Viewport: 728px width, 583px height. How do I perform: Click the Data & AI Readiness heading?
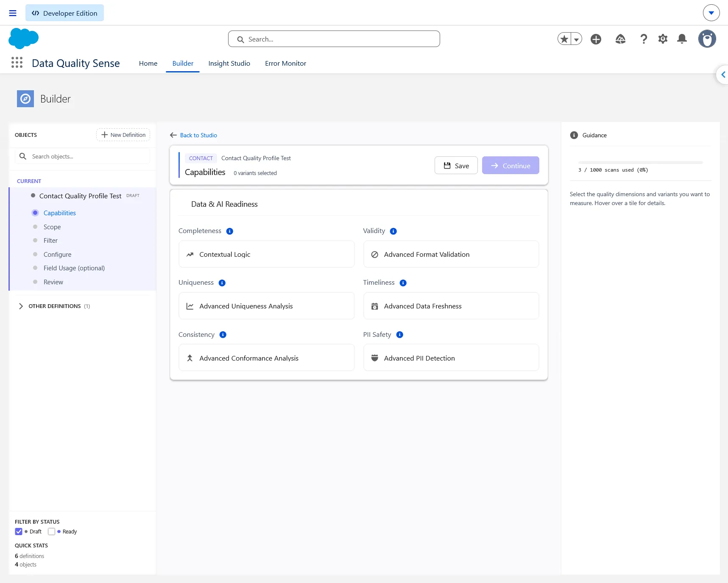click(224, 204)
